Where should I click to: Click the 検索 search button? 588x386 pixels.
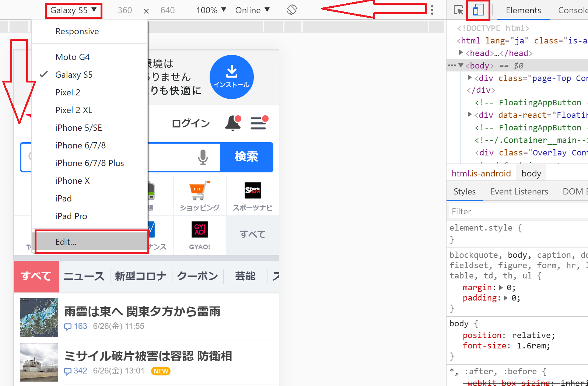click(x=246, y=157)
